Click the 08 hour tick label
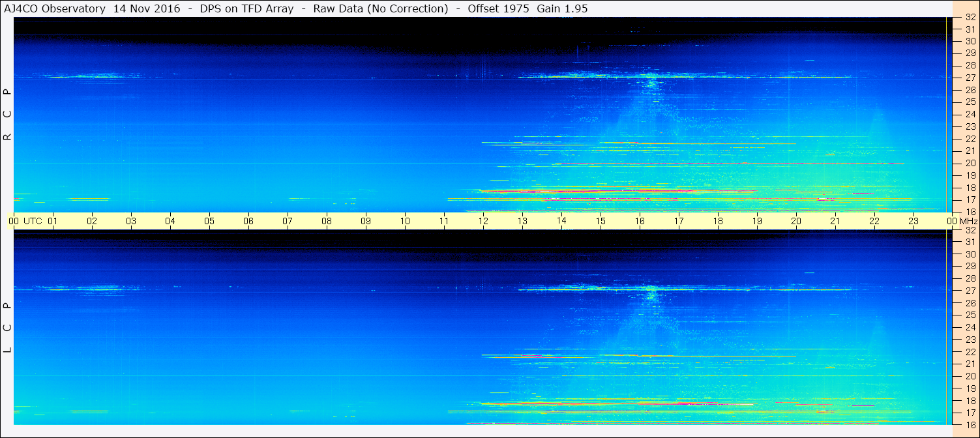The image size is (980, 438). (327, 221)
